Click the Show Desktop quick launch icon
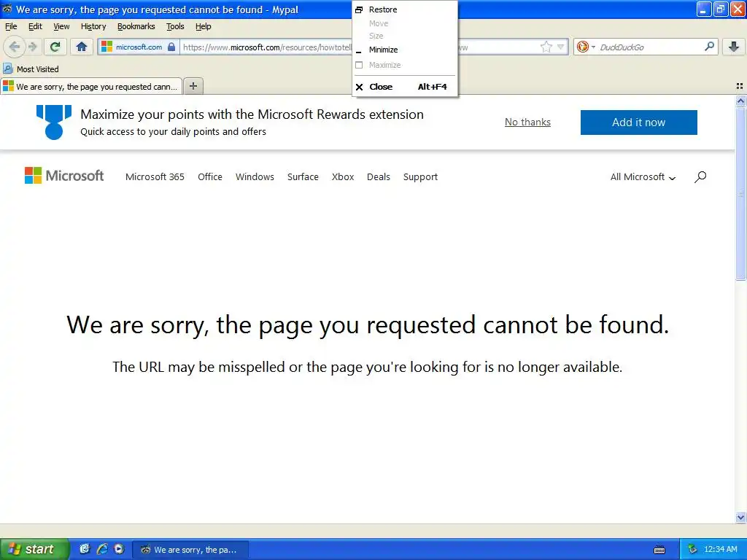Viewport: 747px width, 560px height. point(85,549)
